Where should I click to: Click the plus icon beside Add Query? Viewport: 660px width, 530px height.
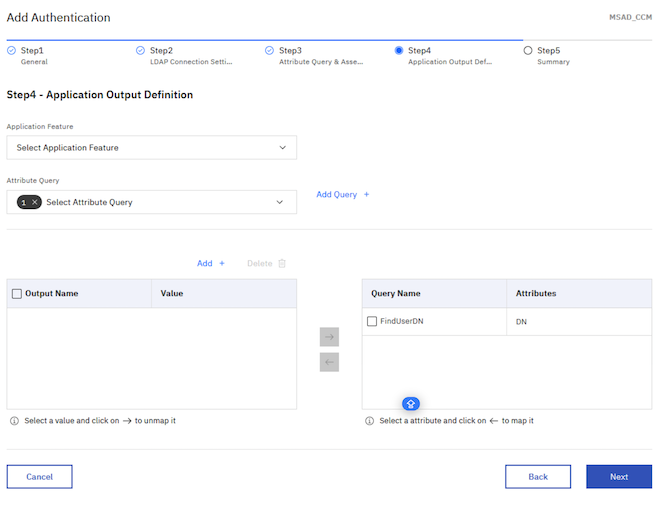click(367, 194)
